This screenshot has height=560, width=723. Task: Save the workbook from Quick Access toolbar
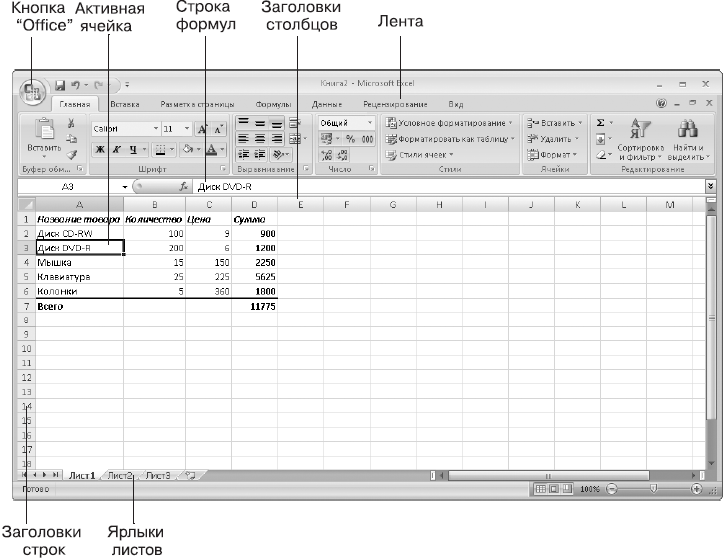click(60, 85)
